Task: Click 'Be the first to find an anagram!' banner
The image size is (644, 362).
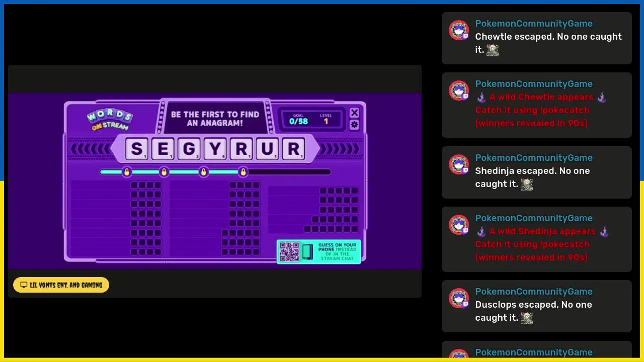Action: [x=215, y=119]
